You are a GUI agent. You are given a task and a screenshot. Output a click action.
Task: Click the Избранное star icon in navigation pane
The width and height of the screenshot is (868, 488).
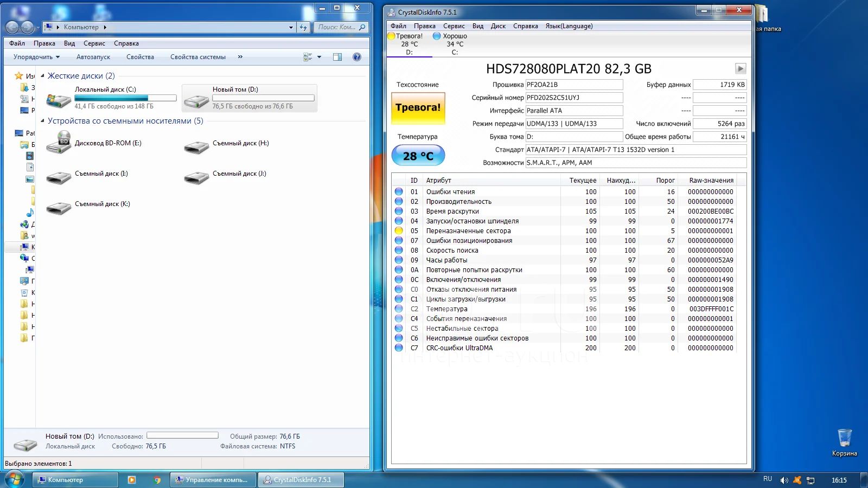19,76
